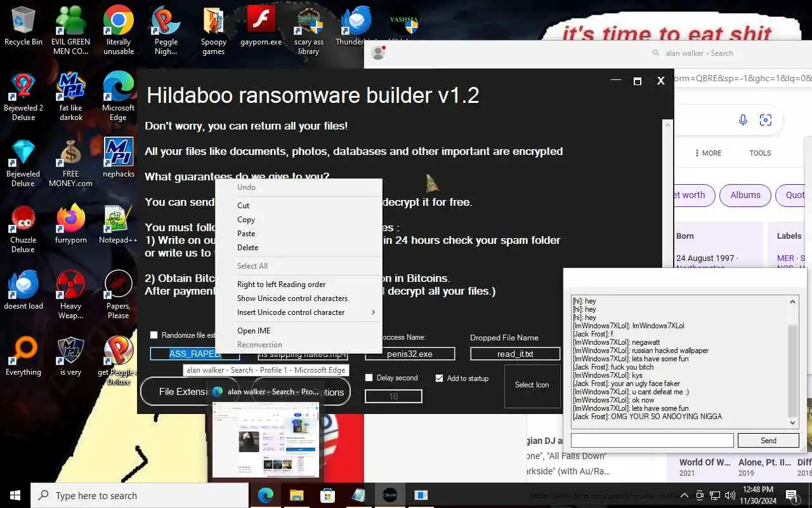Select the Chrome icon labeled literally unusable
812x508 pixels.
coord(119,30)
